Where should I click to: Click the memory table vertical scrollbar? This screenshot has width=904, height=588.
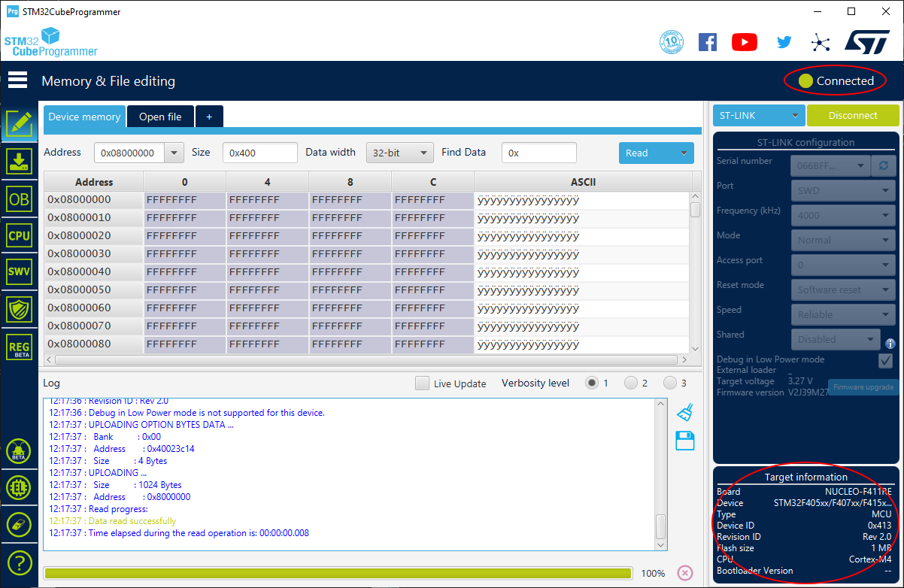point(695,210)
